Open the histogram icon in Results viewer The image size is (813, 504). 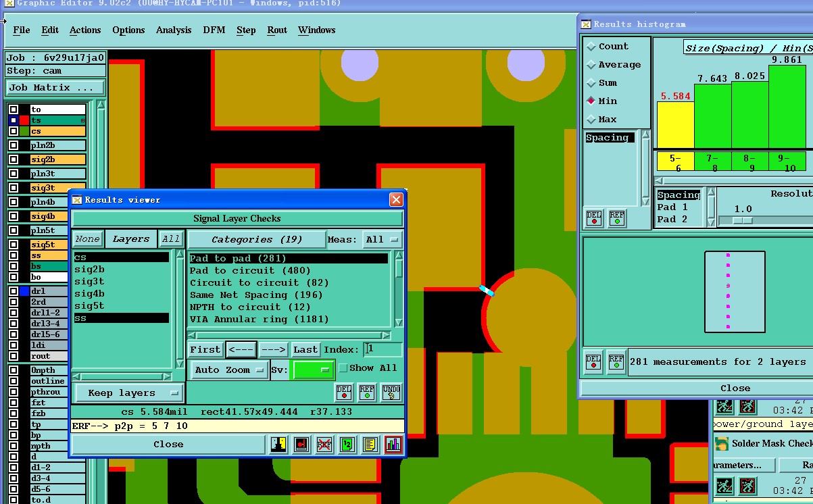click(393, 445)
